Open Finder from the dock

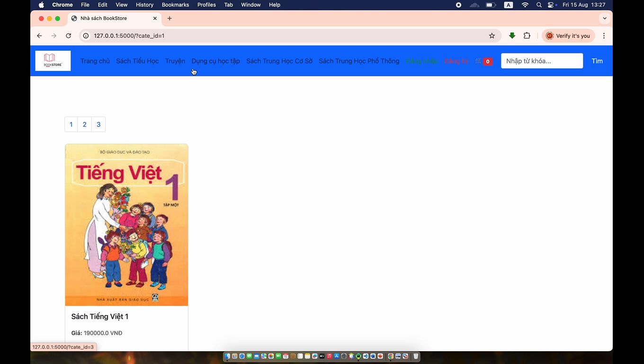pyautogui.click(x=227, y=356)
